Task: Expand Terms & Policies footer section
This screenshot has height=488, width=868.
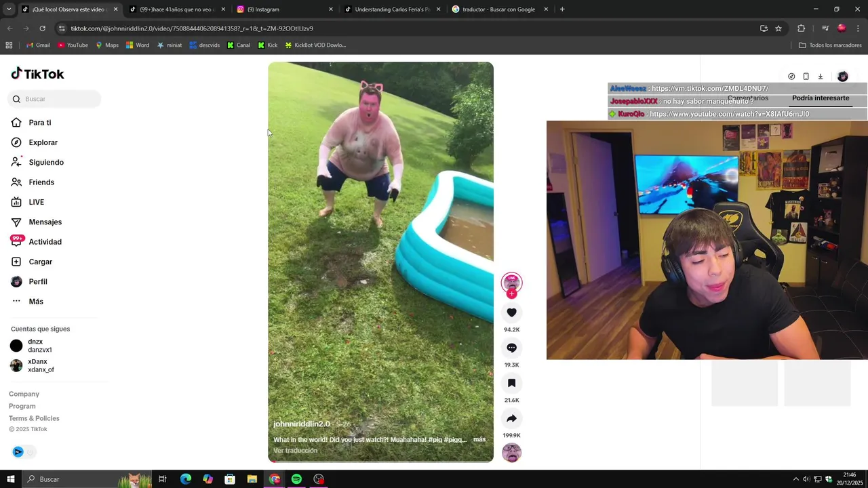Action: click(34, 418)
